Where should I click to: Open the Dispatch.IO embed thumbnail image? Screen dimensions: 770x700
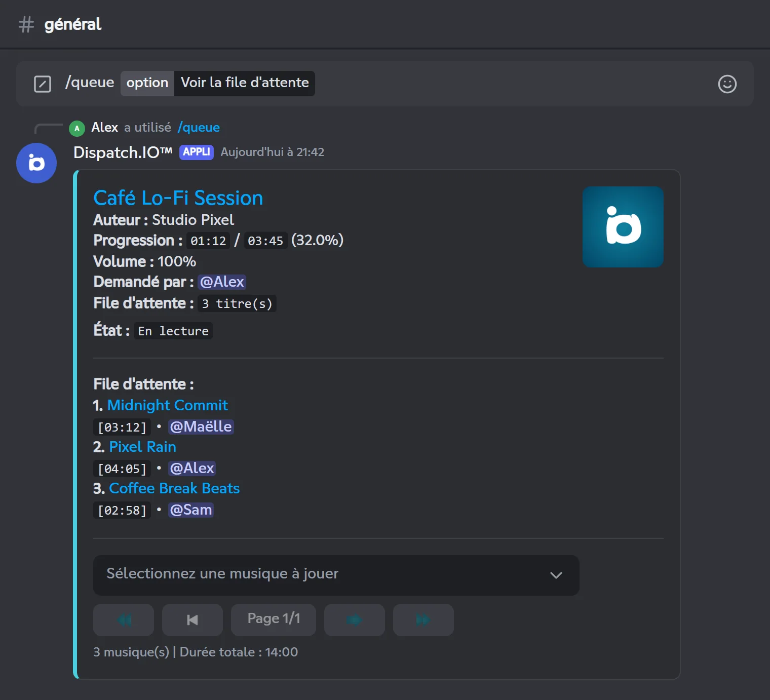(x=623, y=227)
